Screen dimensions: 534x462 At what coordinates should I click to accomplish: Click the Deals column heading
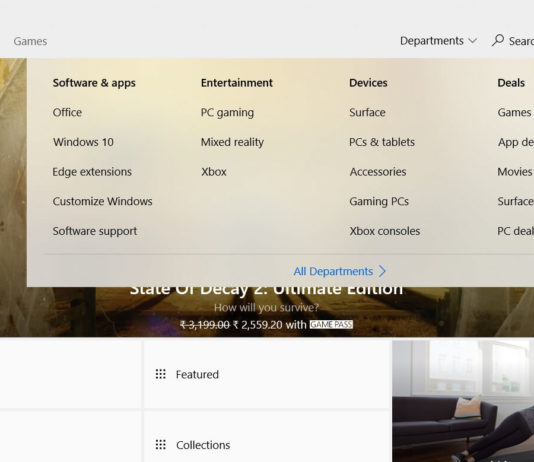pos(511,83)
